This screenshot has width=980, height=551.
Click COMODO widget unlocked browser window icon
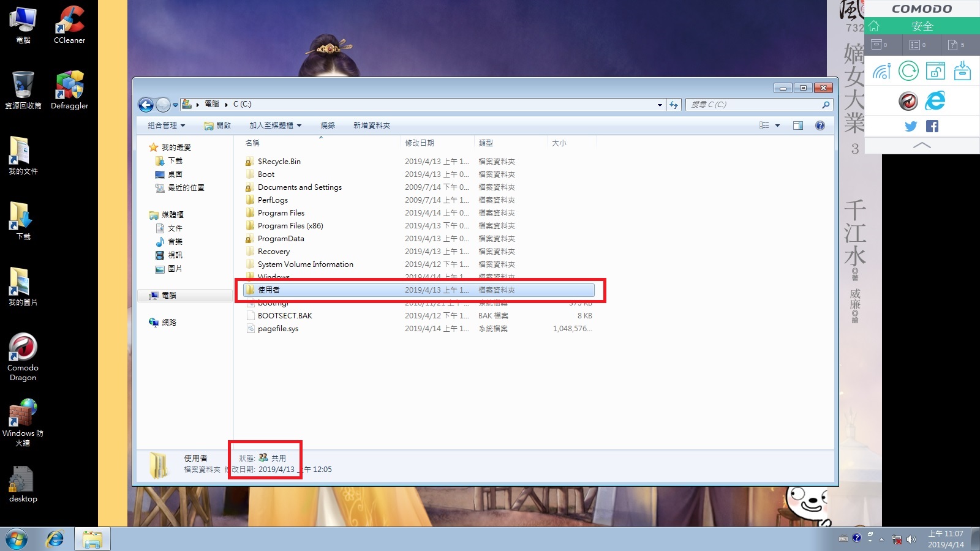tap(935, 71)
